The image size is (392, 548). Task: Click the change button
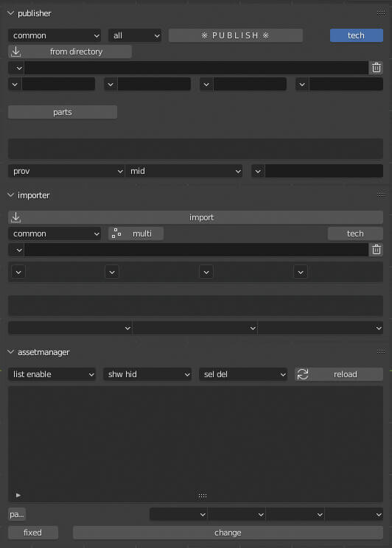[228, 533]
